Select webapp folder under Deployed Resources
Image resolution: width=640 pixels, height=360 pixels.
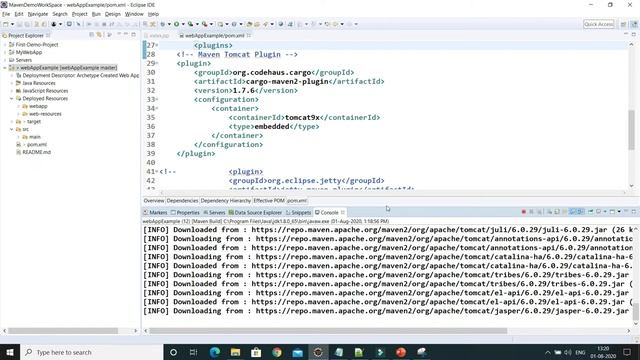(x=38, y=106)
